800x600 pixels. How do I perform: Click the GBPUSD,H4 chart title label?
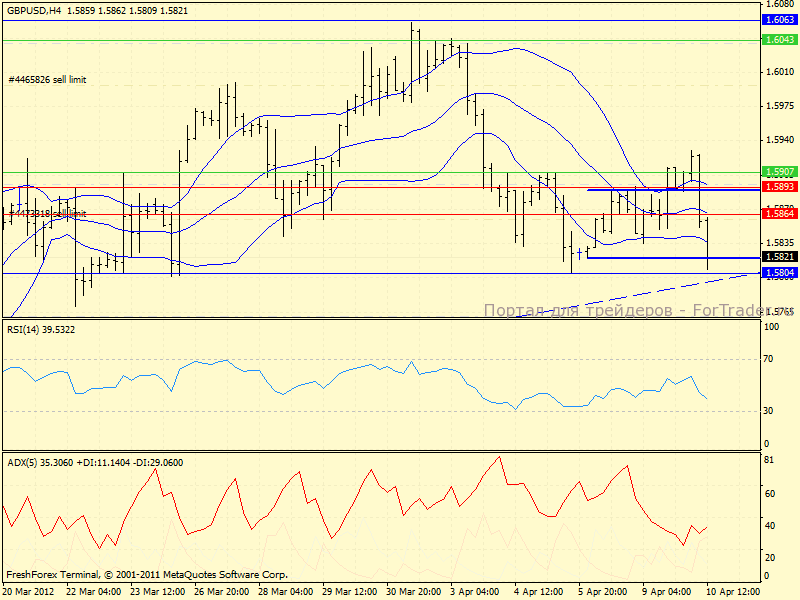[x=33, y=10]
